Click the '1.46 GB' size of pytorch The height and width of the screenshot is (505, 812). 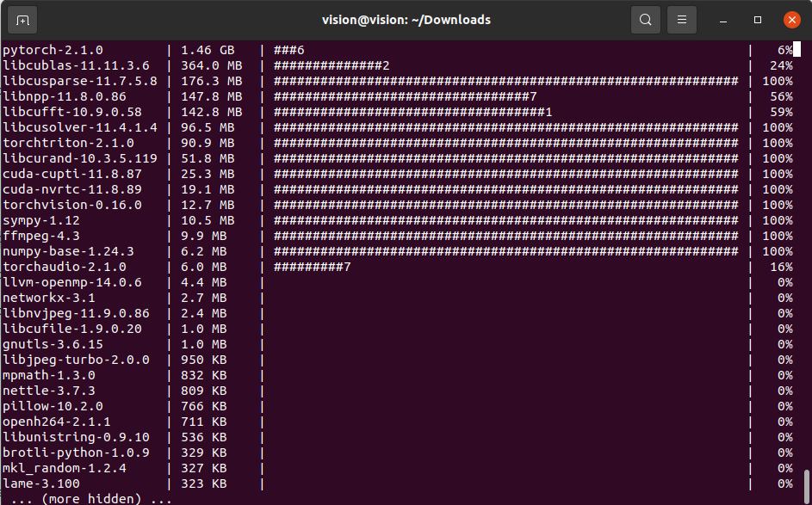(208, 50)
